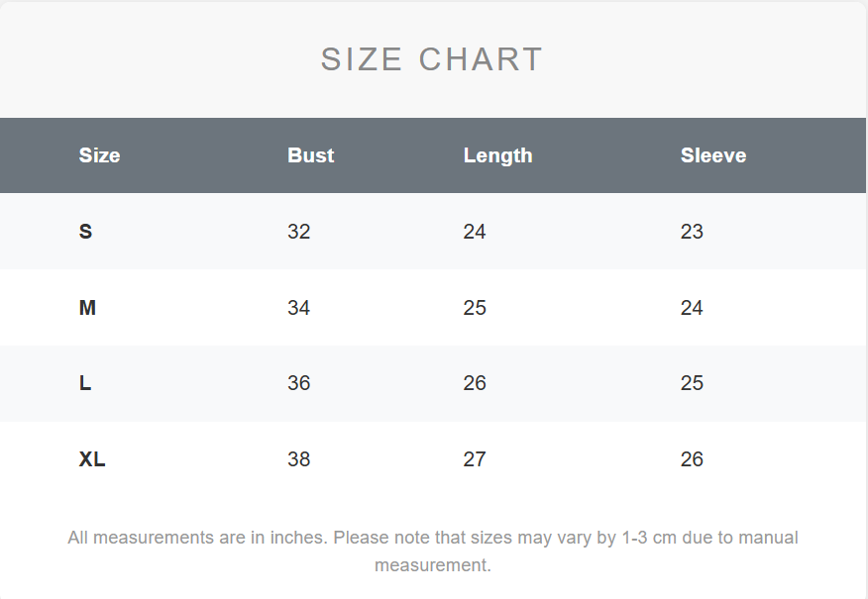Click the S size row label

coord(86,232)
